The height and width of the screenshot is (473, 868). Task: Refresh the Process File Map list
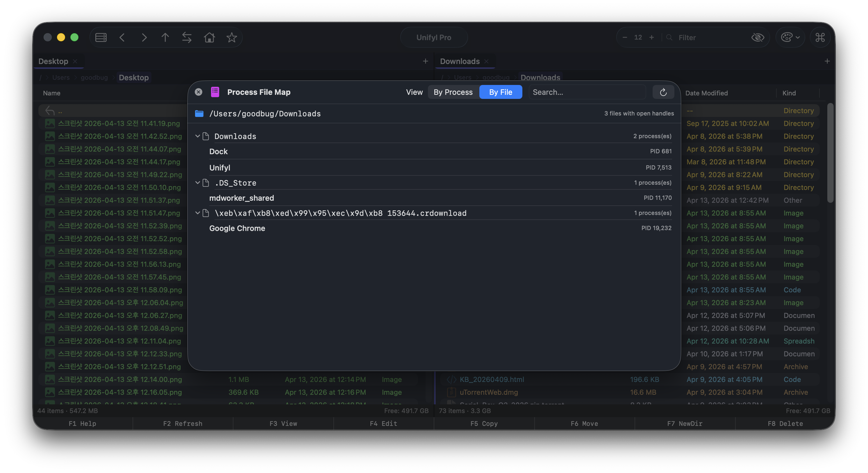click(x=663, y=92)
